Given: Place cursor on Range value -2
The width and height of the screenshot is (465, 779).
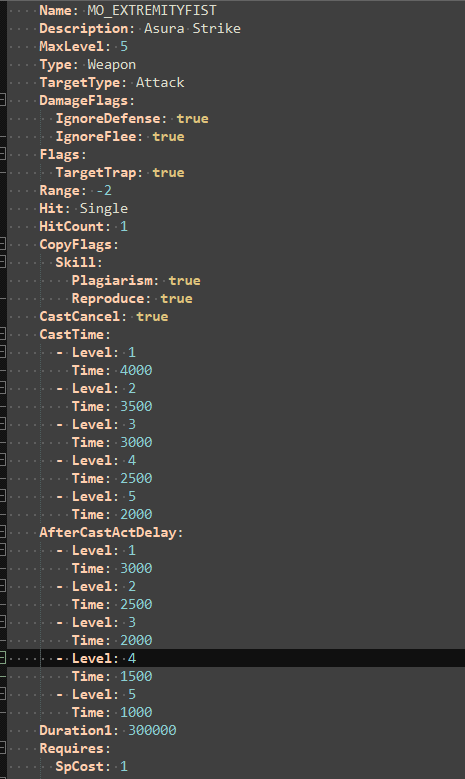Looking at the screenshot, I should click(x=104, y=191).
